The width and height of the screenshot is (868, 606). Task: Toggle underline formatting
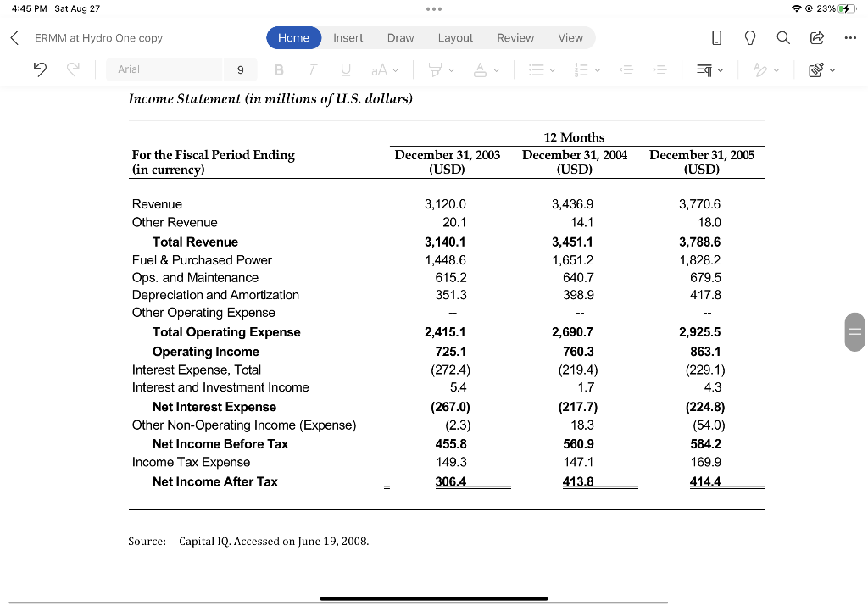coord(345,69)
